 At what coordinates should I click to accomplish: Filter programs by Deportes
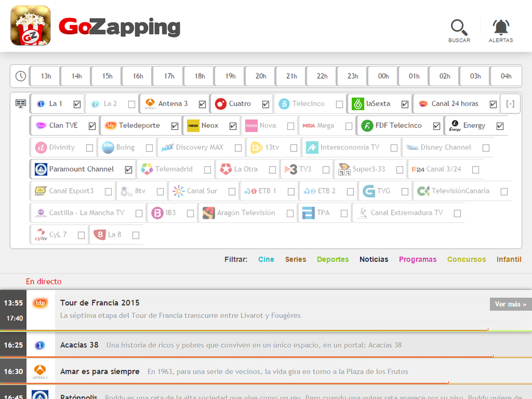point(332,259)
